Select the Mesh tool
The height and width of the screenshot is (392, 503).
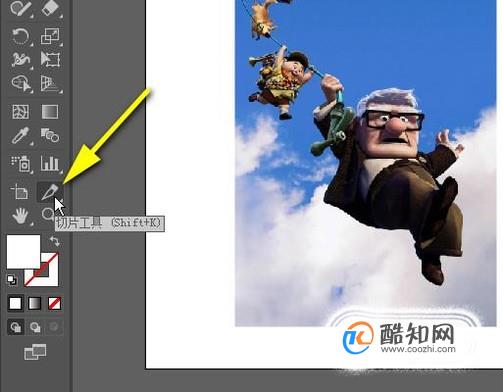(21, 112)
